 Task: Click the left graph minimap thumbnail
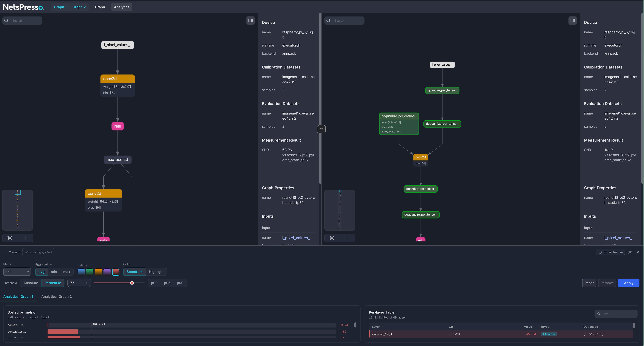coord(18,210)
